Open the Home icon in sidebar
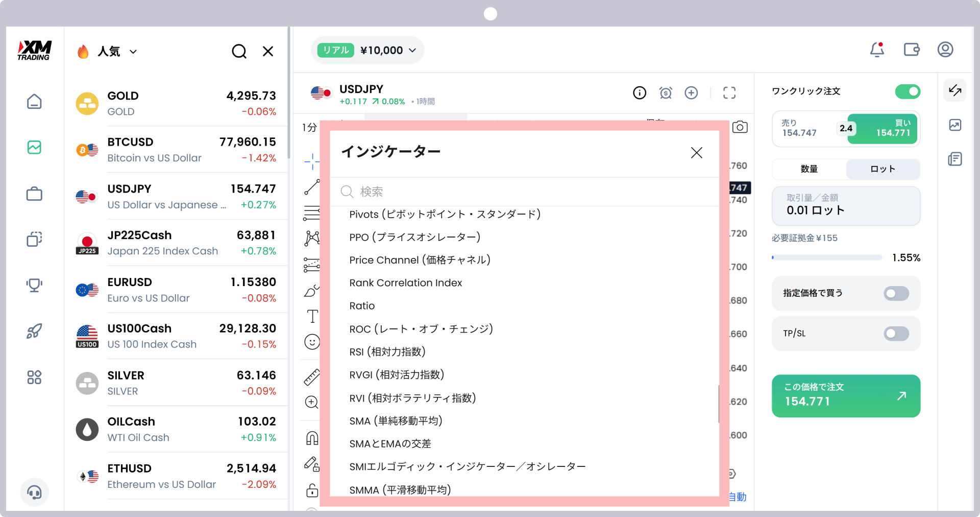The image size is (980, 517). click(x=34, y=101)
